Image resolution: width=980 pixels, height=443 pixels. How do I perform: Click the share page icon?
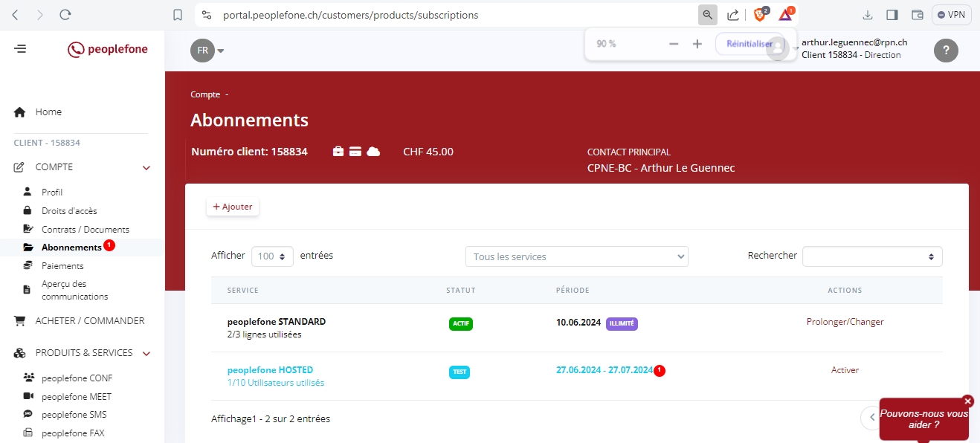[733, 15]
